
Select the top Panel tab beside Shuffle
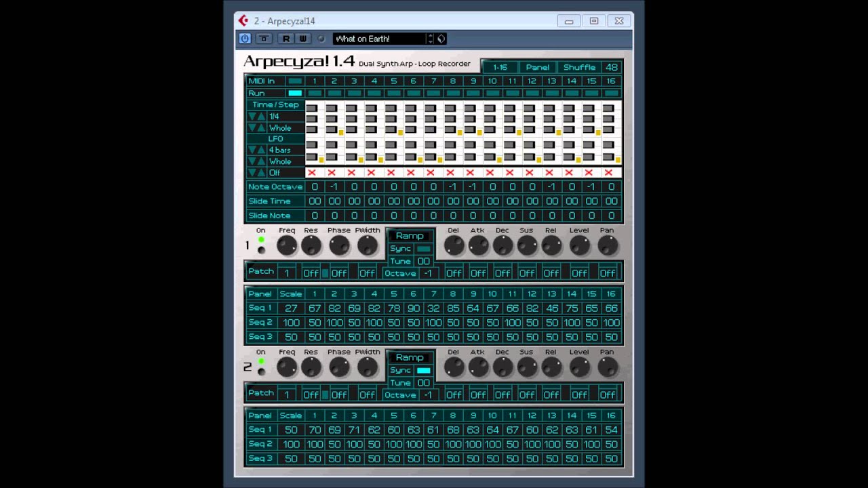click(x=538, y=67)
